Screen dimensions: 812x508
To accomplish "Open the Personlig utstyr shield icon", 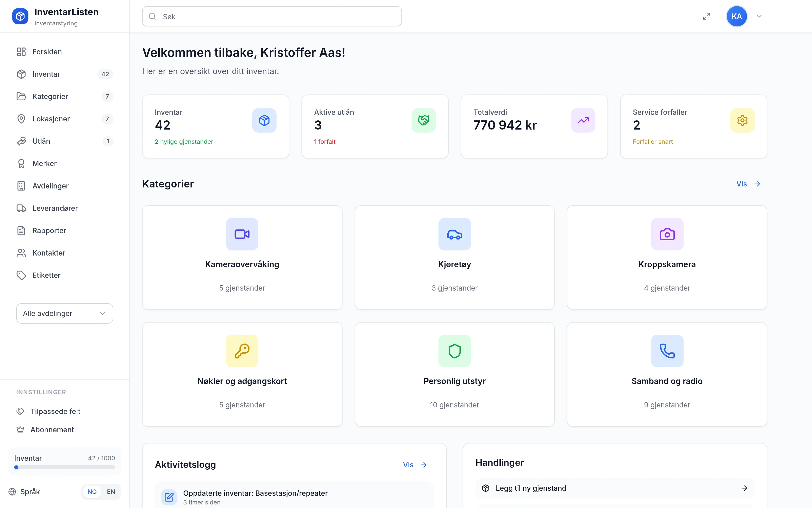I will pyautogui.click(x=455, y=351).
